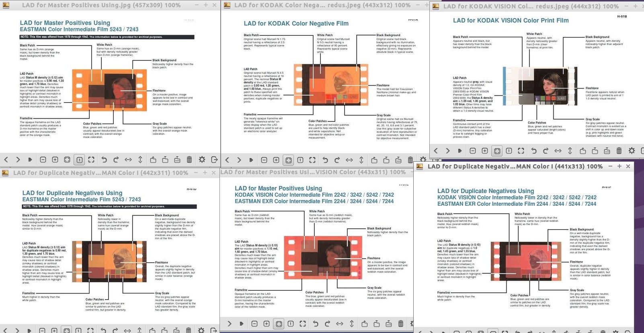Enter fullscreen in Master Positives Using.jpg window
Viewport: 644px width, 333px height.
tap(91, 160)
